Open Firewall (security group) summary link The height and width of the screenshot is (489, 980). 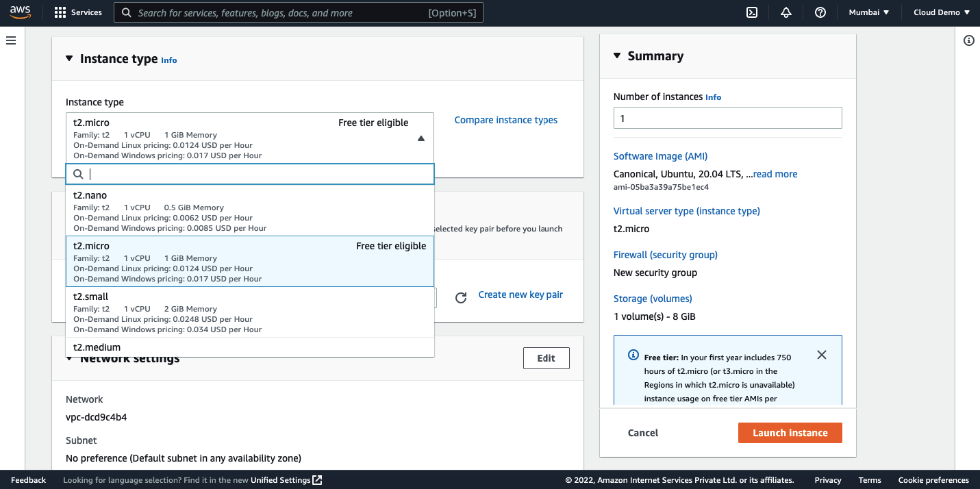[666, 255]
